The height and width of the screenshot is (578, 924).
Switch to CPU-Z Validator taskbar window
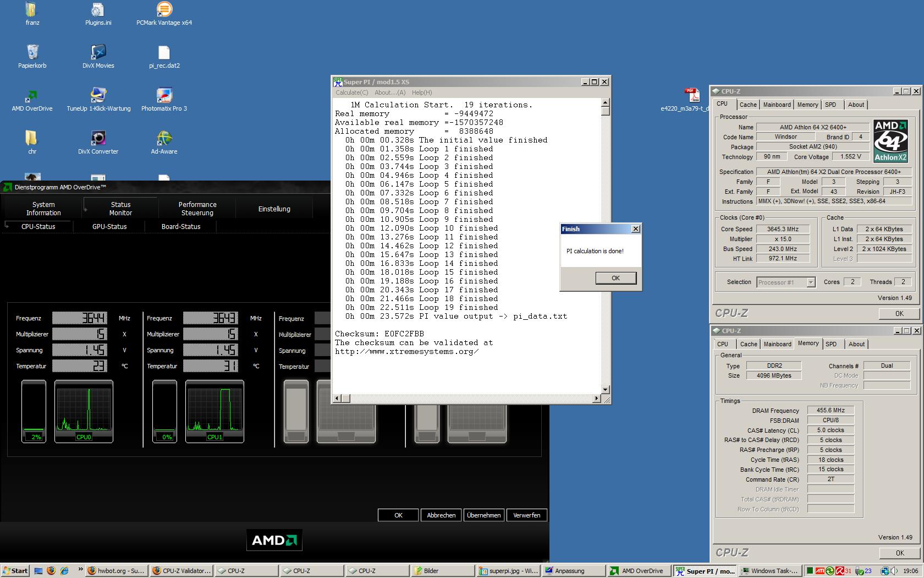tap(182, 571)
